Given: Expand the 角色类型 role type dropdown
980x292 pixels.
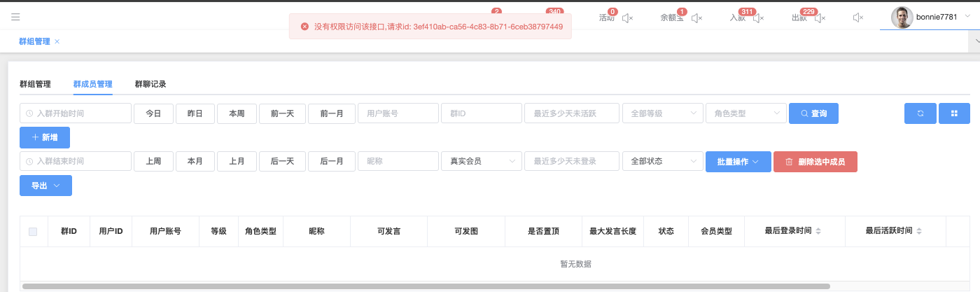Looking at the screenshot, I should tap(745, 113).
